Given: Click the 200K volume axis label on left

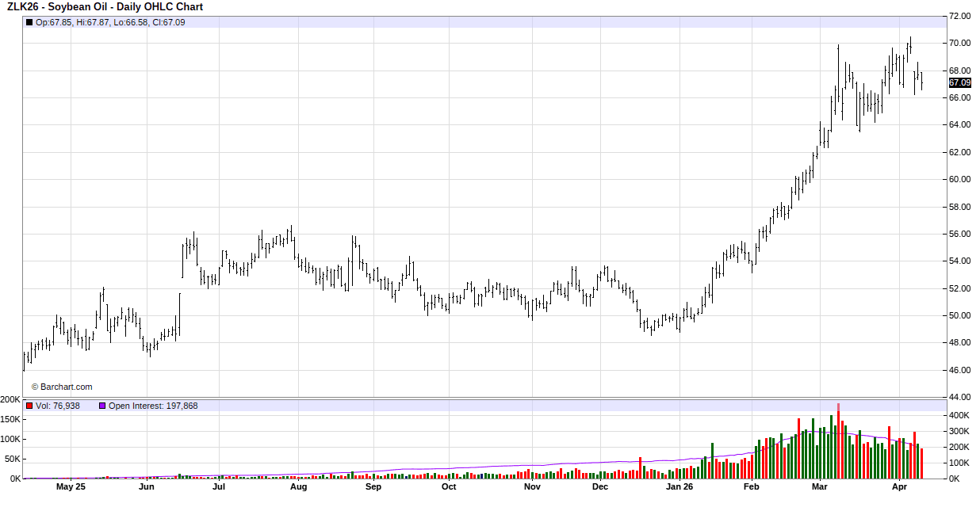Looking at the screenshot, I should coord(10,399).
